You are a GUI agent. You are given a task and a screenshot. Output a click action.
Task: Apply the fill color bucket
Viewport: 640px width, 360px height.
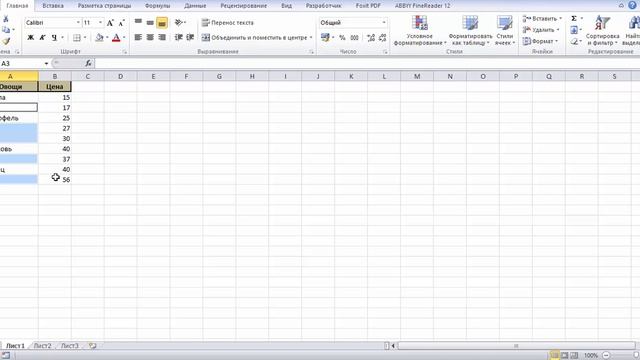tap(99, 38)
